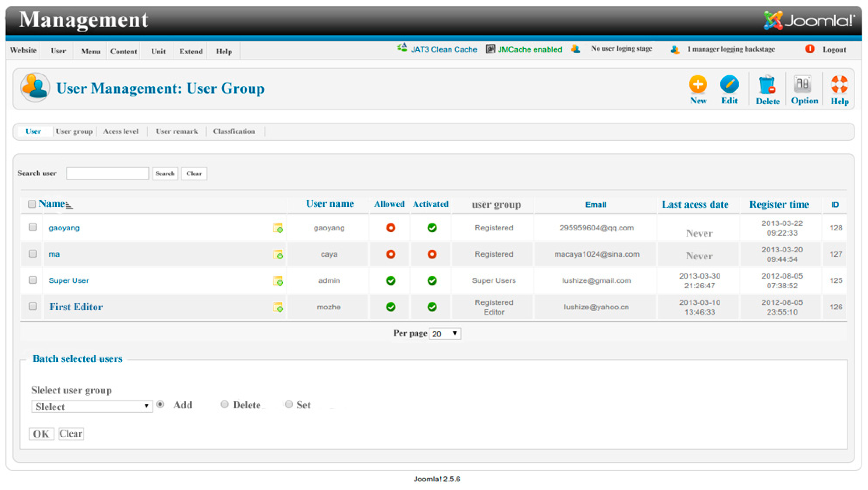Image resolution: width=868 pixels, height=490 pixels.
Task: Switch to the Acess level tab
Action: (x=121, y=131)
